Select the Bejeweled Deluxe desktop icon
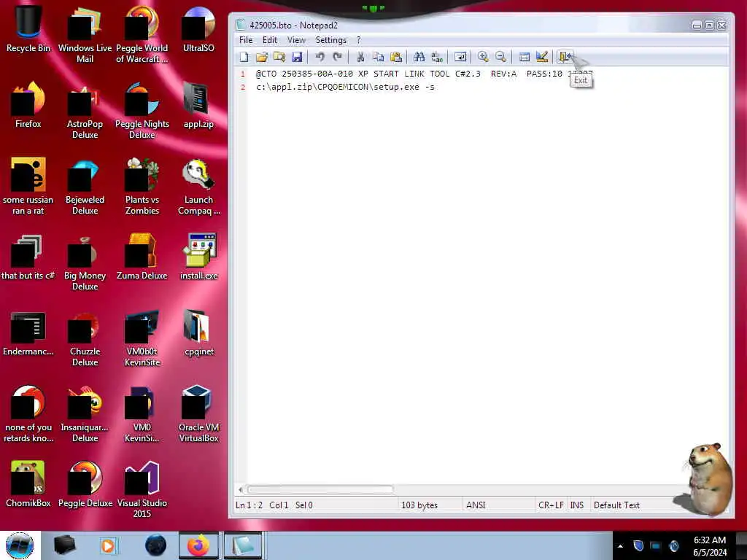747x560 pixels. 85,186
